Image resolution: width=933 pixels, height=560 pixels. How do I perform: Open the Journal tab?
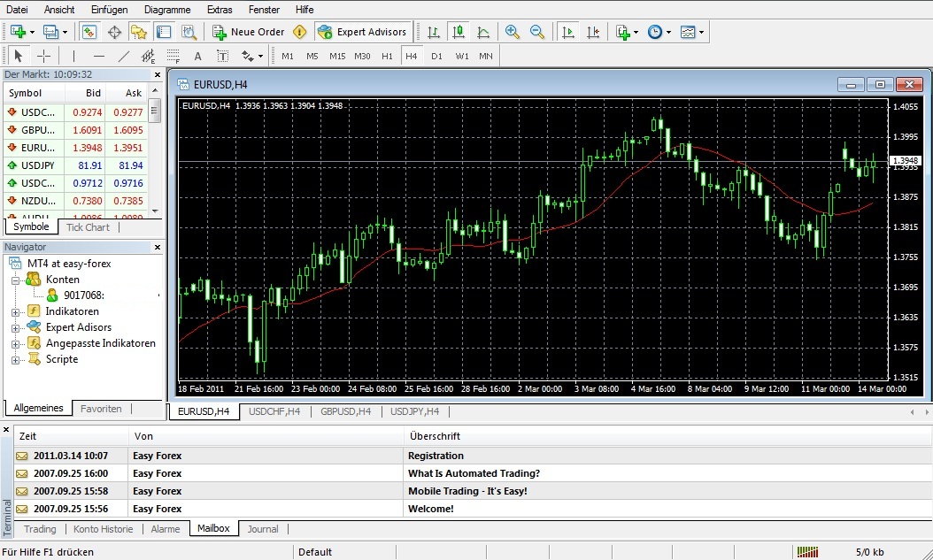[x=262, y=529]
